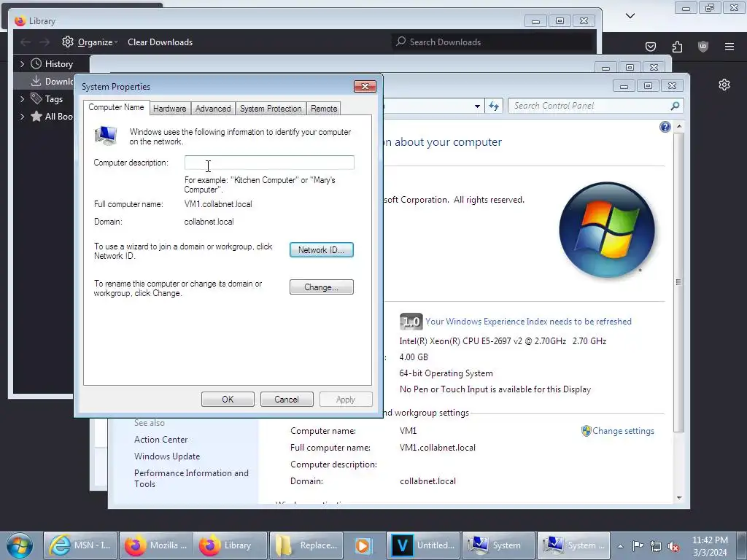747x560 pixels.
Task: Click the Windows logo image
Action: (607, 230)
